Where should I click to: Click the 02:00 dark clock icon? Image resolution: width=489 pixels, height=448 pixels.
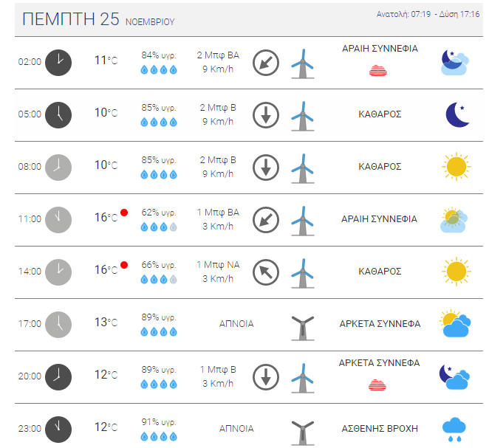pos(58,63)
